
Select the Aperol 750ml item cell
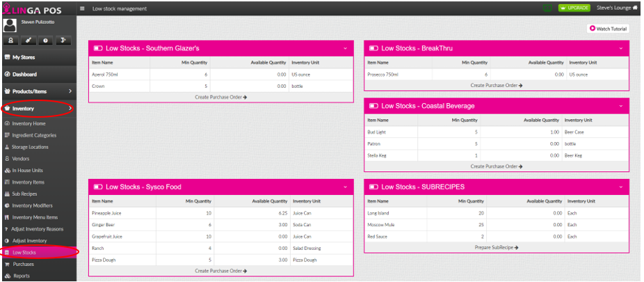click(x=120, y=75)
